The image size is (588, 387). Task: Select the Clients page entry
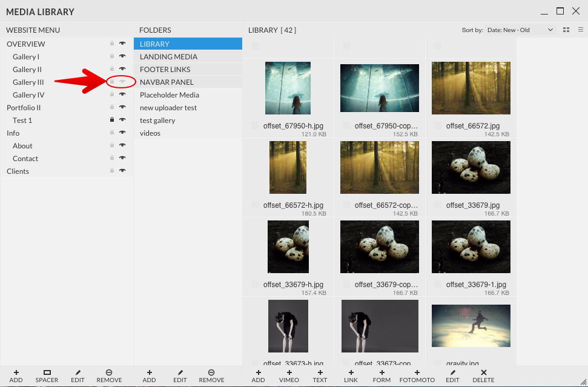(x=18, y=171)
